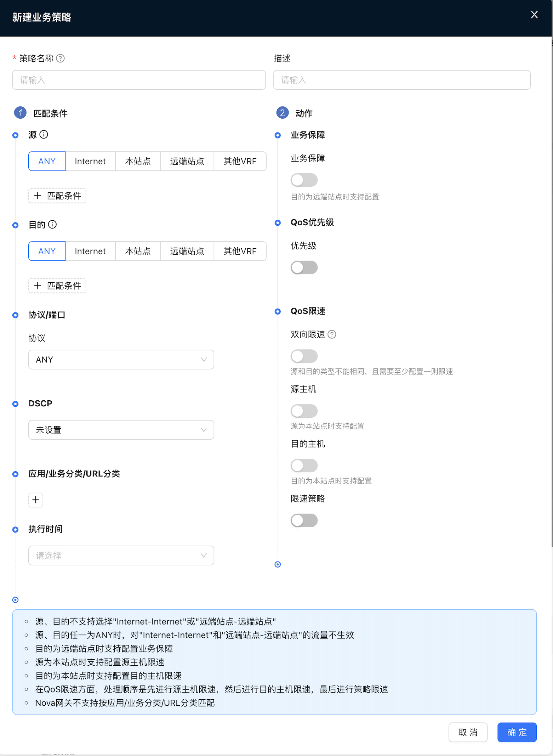The height and width of the screenshot is (756, 553).
Task: Add application category with the plus box
Action: 36,500
